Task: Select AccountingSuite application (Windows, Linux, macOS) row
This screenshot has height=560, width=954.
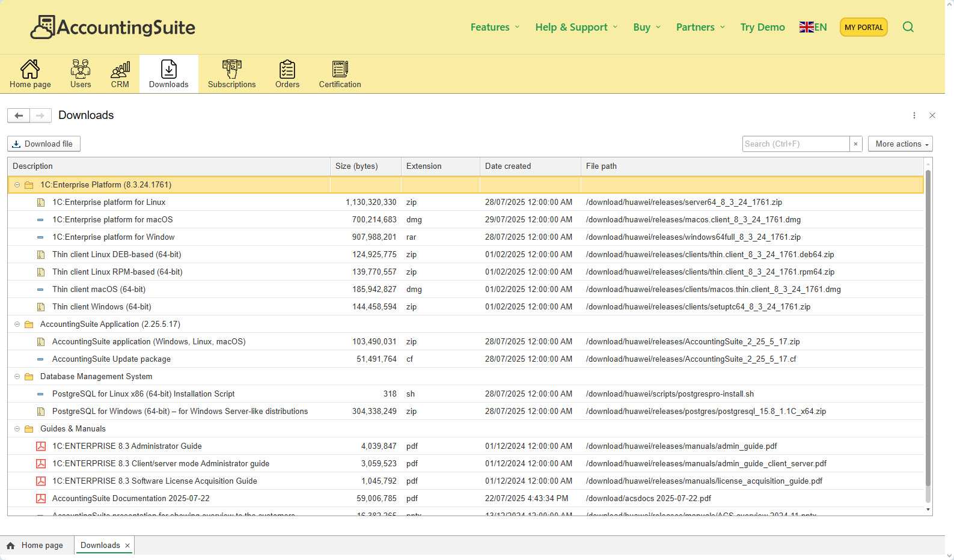Action: [x=466, y=342]
